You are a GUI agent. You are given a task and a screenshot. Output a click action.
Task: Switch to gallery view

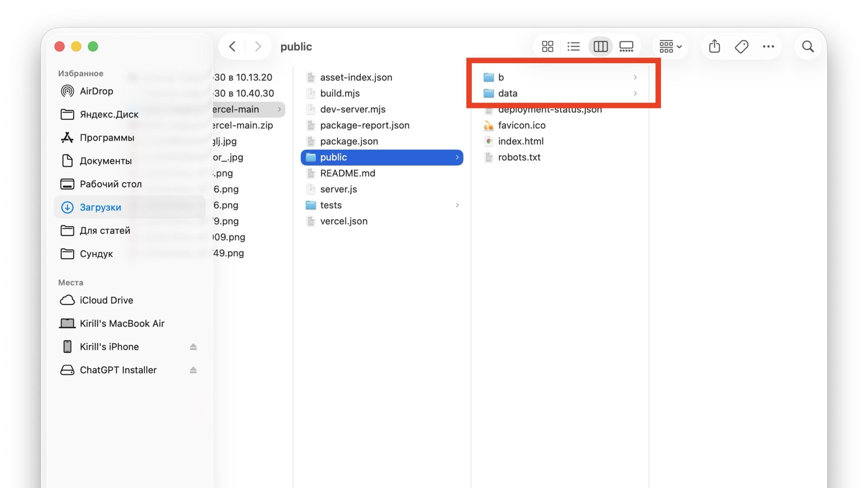point(626,46)
